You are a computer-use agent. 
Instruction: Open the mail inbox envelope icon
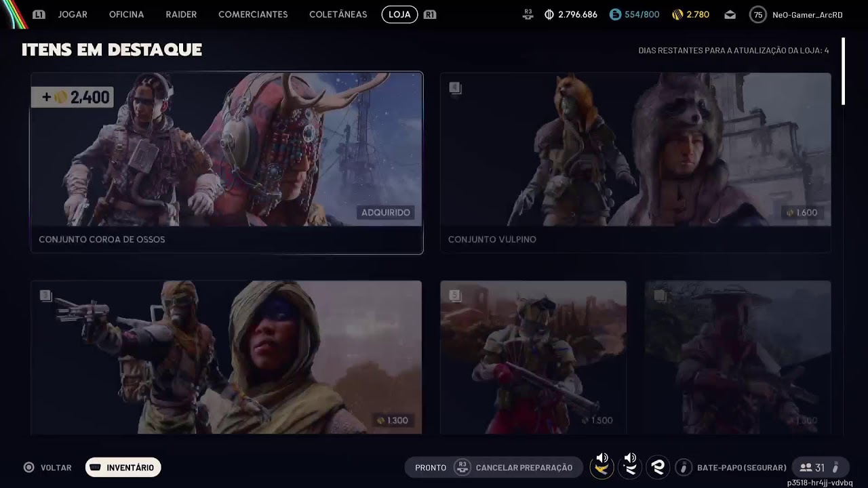tap(730, 14)
